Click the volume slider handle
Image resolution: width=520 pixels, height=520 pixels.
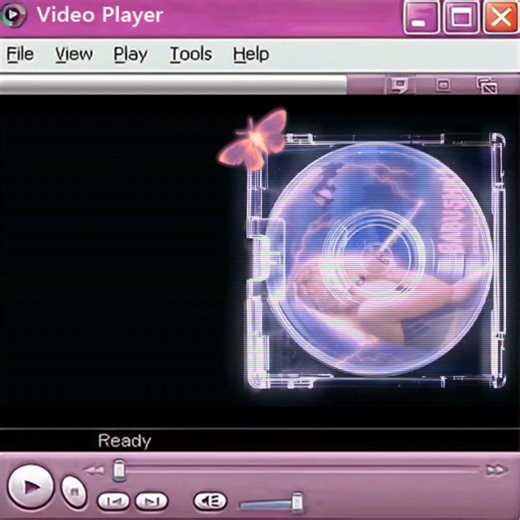click(x=297, y=502)
